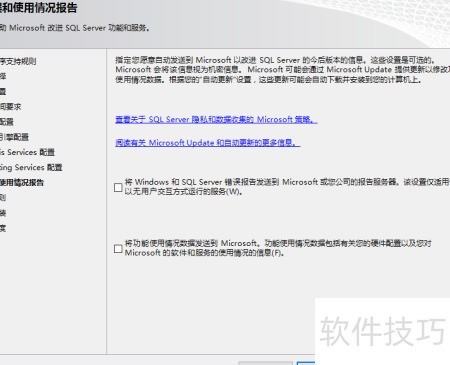
Task: Click the error report checkbox label text ending in (W)
Action: [287, 187]
